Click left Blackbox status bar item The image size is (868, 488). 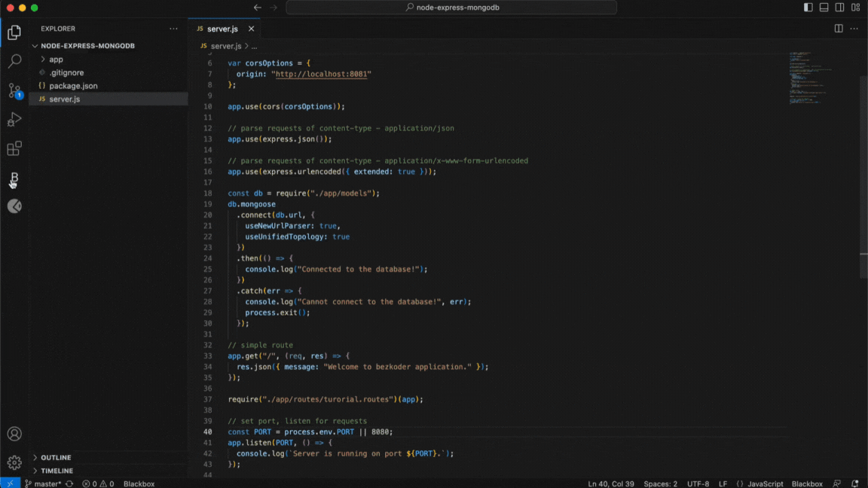pyautogui.click(x=139, y=483)
